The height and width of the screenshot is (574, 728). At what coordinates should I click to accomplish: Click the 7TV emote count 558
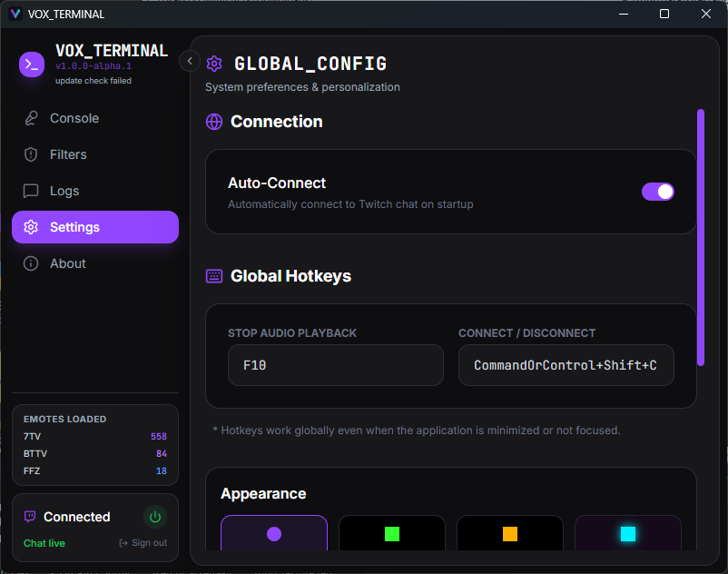(x=159, y=437)
